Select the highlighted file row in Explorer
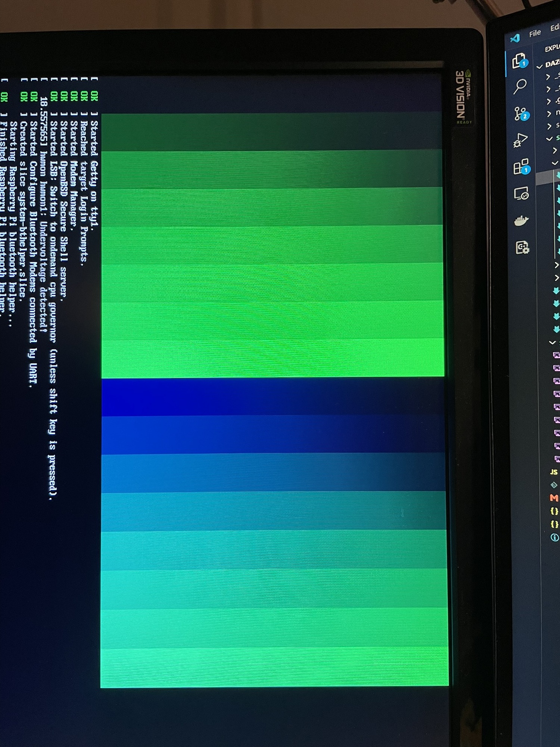 (x=548, y=177)
